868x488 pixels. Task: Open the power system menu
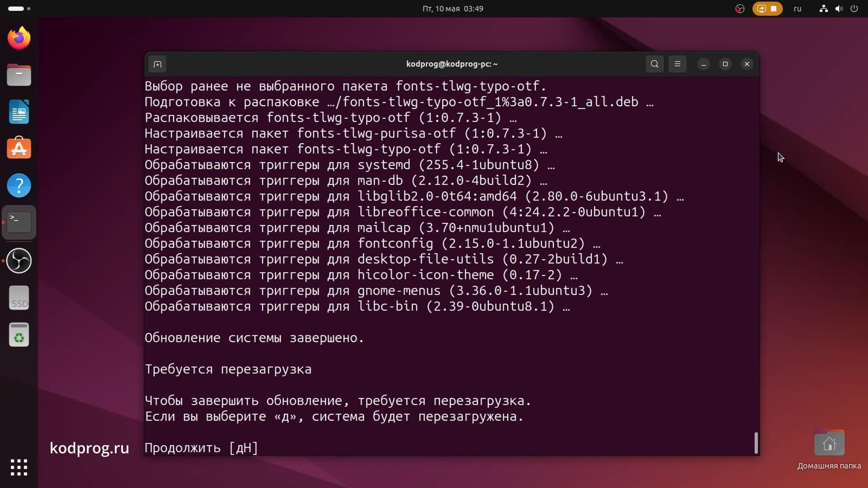click(x=854, y=9)
